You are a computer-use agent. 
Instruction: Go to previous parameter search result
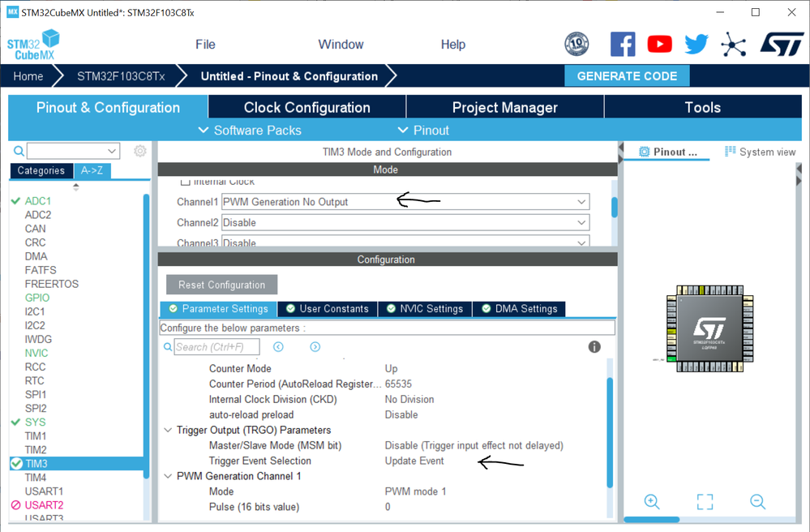(x=278, y=347)
